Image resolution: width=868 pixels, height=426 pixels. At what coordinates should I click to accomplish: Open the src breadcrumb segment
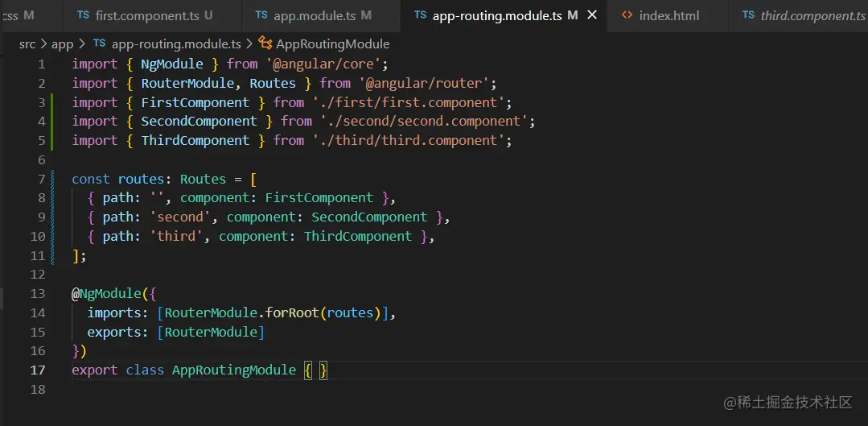coord(27,43)
